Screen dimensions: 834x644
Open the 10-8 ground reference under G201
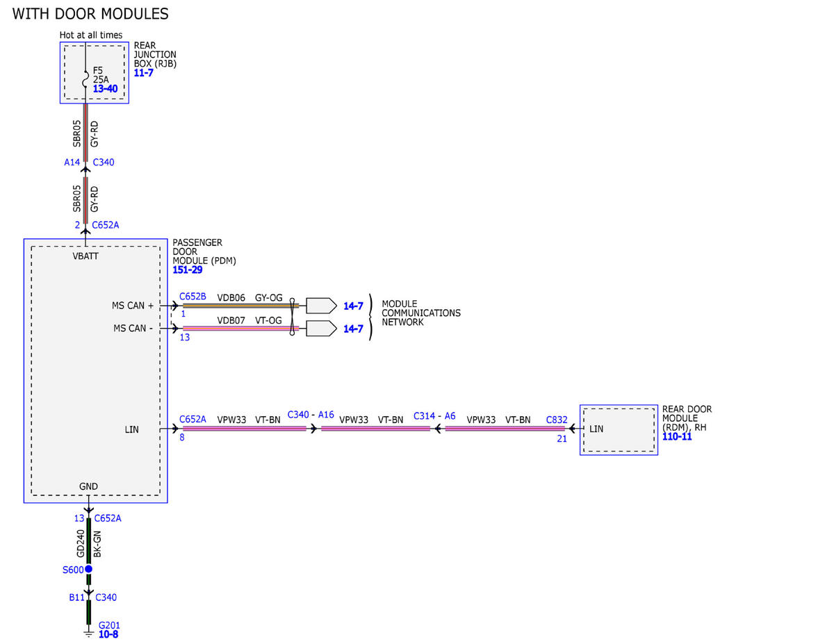[108, 634]
